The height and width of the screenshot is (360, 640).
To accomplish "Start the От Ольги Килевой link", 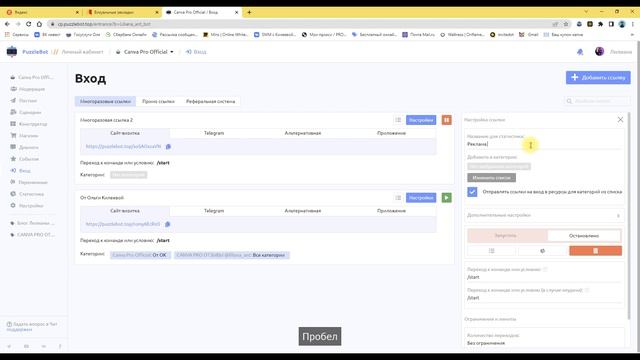I will click(447, 198).
